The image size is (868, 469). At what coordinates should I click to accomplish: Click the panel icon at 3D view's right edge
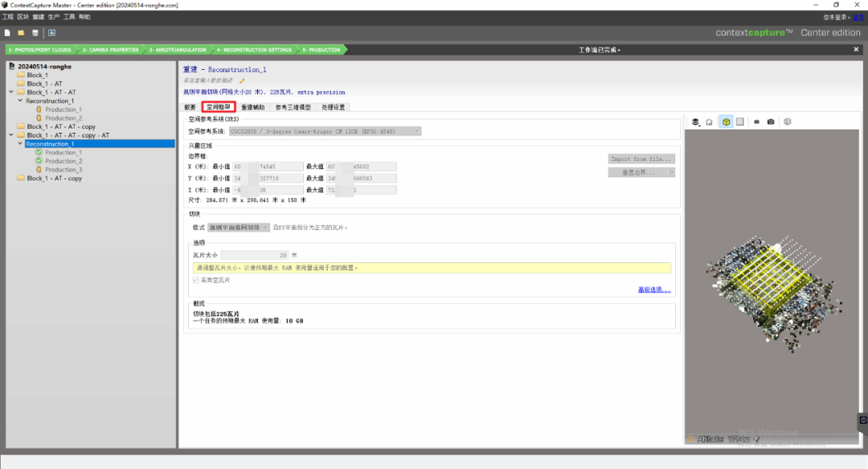(863, 421)
